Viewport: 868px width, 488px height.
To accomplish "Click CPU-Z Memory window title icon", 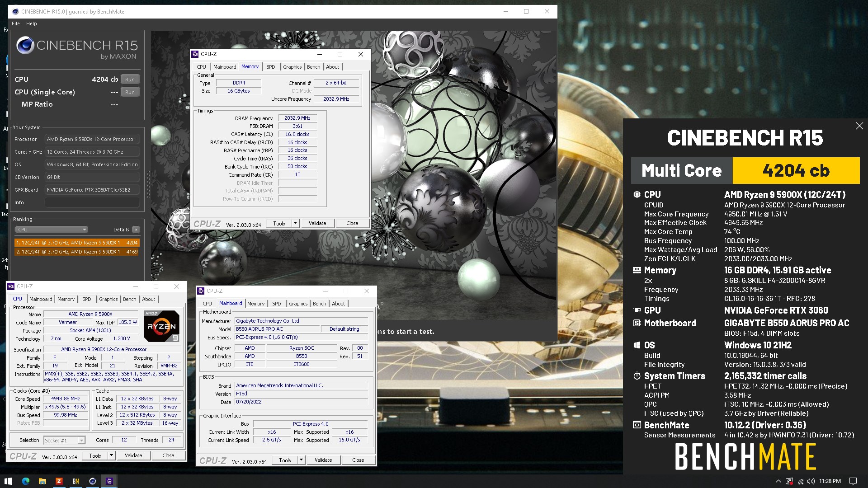I will (x=195, y=54).
